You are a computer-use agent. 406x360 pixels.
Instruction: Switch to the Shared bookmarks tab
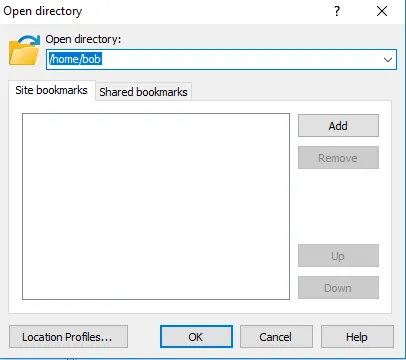[x=143, y=92]
